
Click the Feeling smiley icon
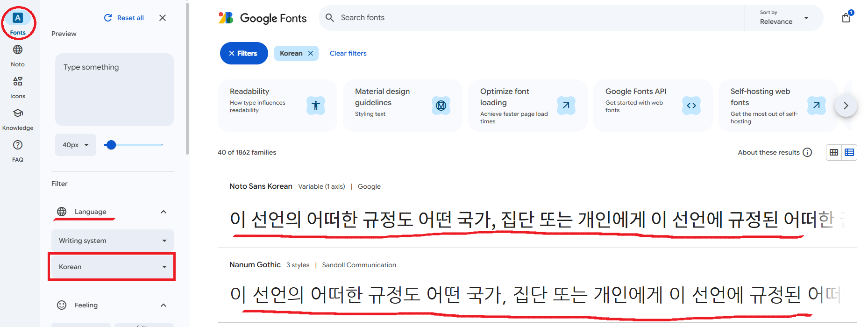62,305
